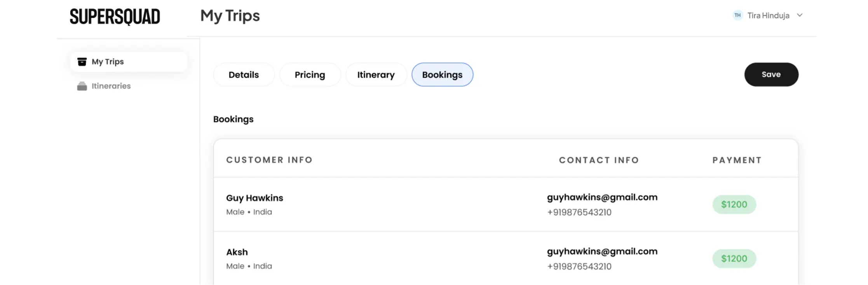Click Guy Hawkins' $1200 payment badge
The height and width of the screenshot is (285, 868).
tap(734, 204)
